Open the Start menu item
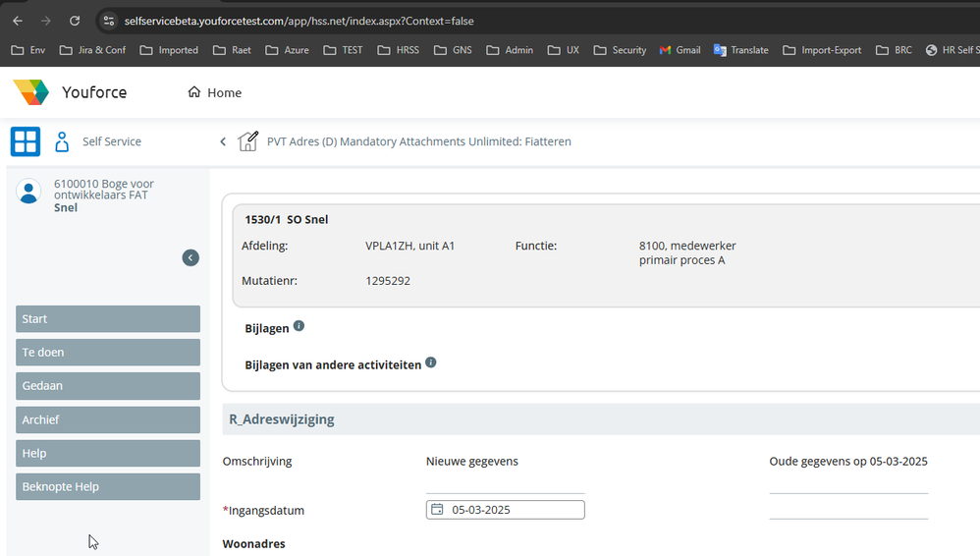 [x=108, y=319]
